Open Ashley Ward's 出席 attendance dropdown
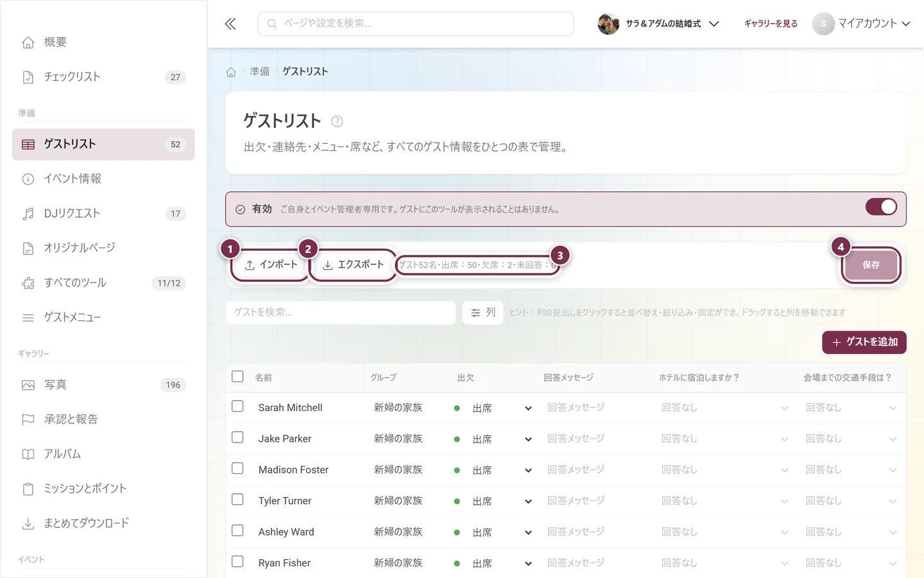924x578 pixels. tap(493, 532)
